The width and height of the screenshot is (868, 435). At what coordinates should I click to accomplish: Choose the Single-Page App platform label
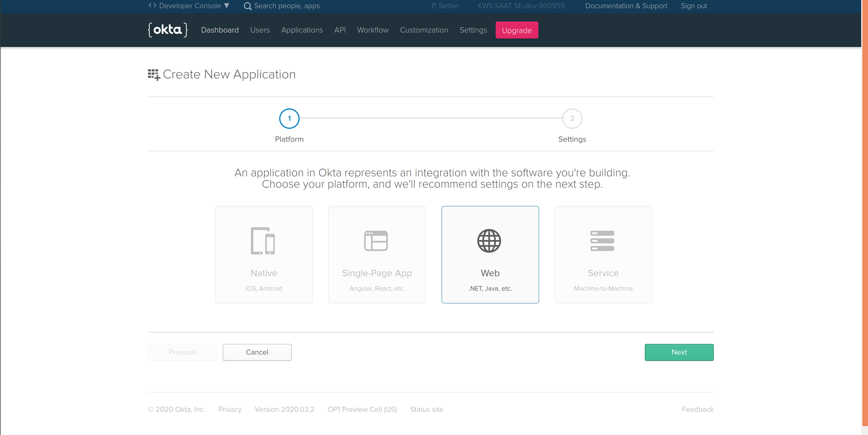pos(377,273)
